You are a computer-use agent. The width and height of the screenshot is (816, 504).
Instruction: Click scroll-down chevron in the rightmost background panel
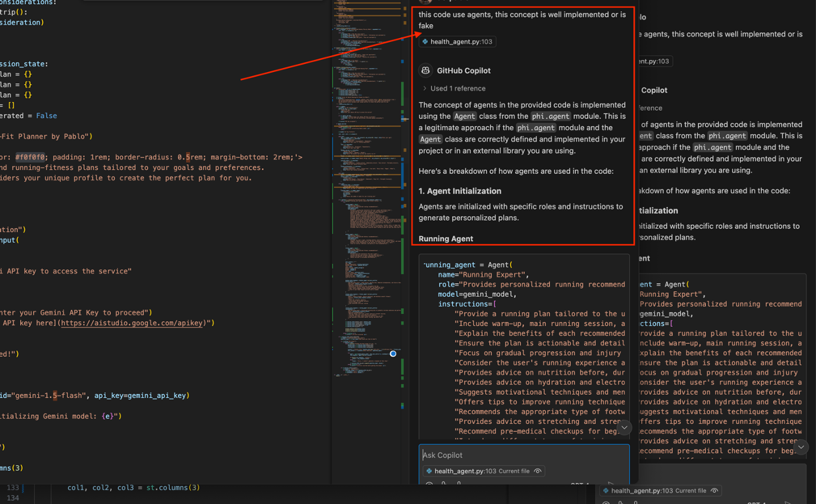[801, 447]
